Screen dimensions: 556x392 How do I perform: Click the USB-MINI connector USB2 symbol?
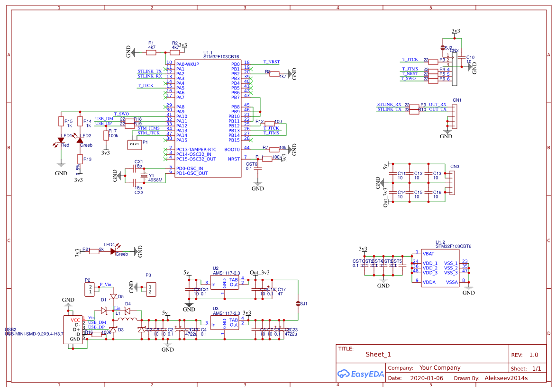(x=73, y=330)
